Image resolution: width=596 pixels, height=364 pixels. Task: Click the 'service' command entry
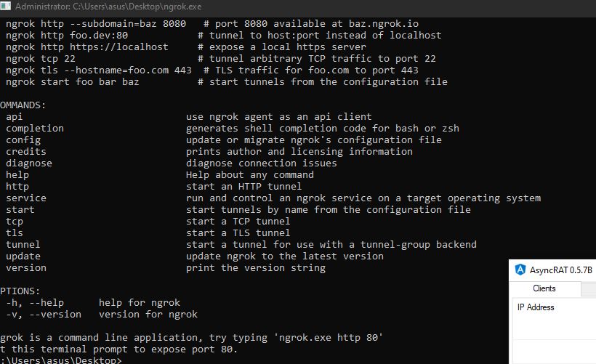[26, 198]
